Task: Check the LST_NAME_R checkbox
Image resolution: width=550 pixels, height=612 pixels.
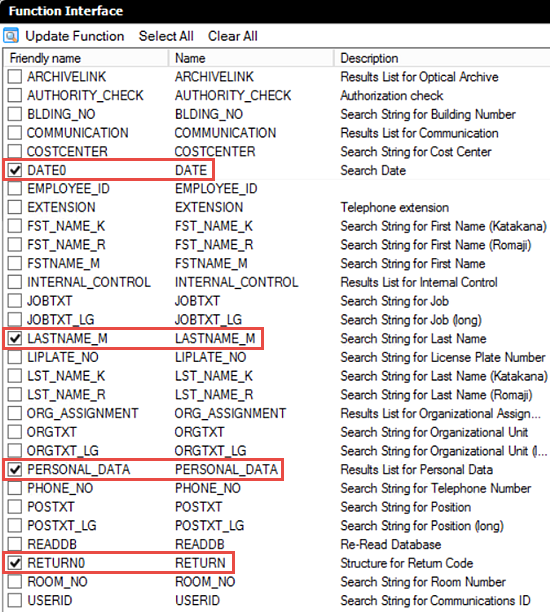Action: [15, 395]
